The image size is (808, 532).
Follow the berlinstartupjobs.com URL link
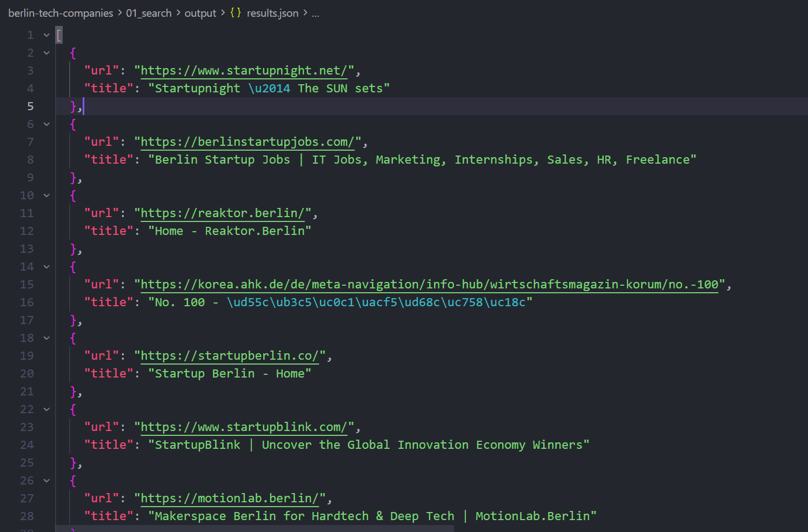point(248,142)
